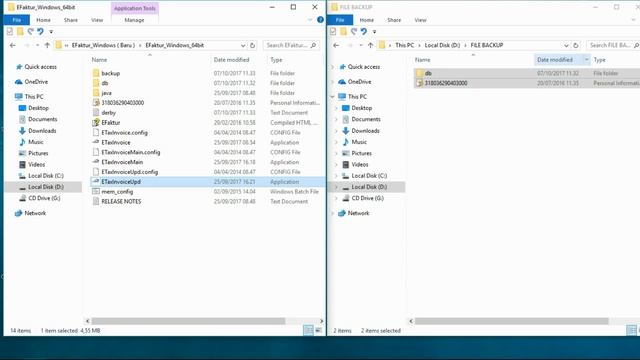Select the derby text document
This screenshot has width=640, height=360.
[x=109, y=113]
